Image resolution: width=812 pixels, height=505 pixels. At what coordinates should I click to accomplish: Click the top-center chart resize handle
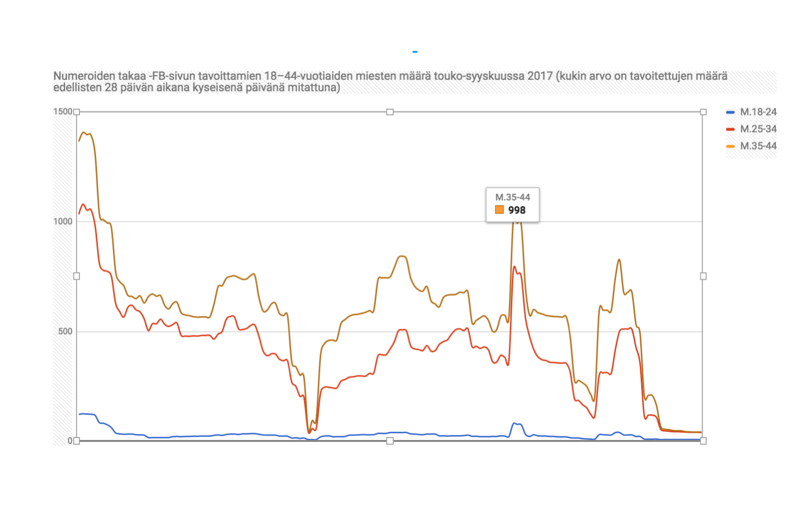click(390, 112)
